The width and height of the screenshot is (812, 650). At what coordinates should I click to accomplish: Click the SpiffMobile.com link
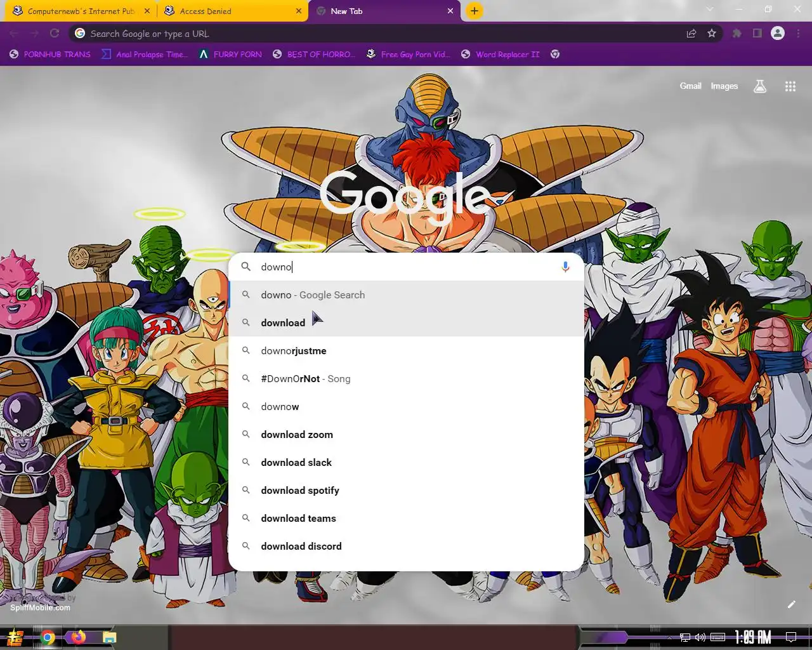click(x=40, y=607)
